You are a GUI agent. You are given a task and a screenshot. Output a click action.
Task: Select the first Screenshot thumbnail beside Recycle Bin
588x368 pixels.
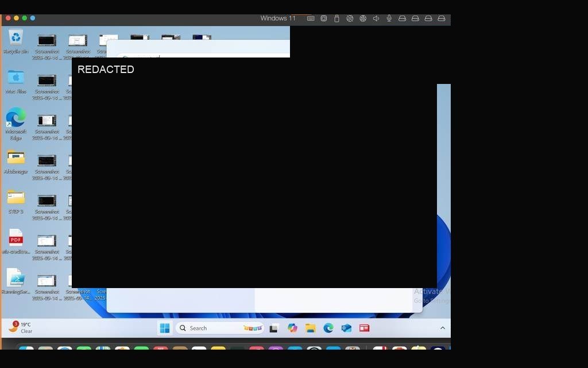click(47, 47)
